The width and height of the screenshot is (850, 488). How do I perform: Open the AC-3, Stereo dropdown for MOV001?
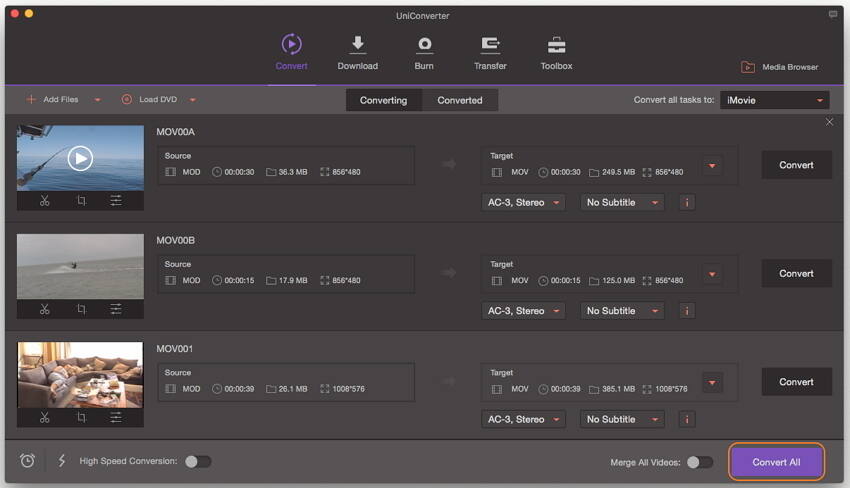[523, 419]
